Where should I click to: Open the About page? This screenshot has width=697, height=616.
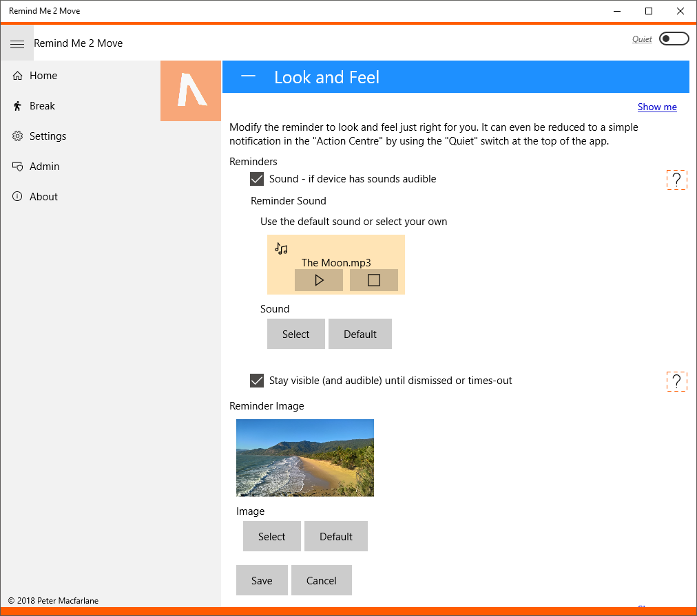(43, 197)
